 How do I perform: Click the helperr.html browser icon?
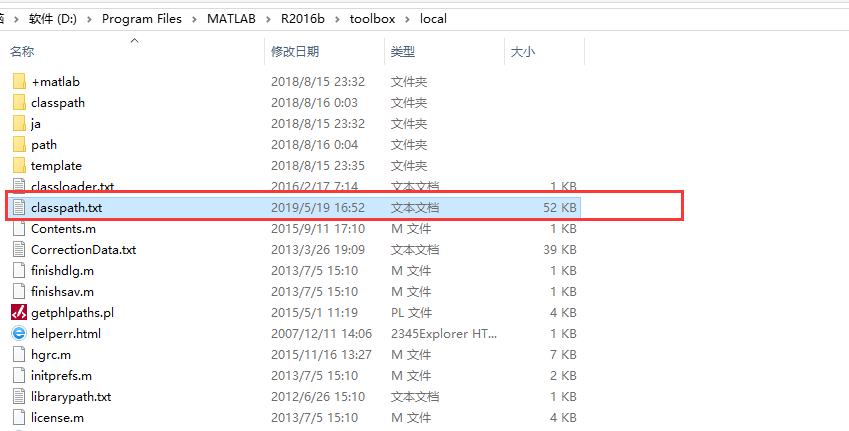[x=19, y=334]
